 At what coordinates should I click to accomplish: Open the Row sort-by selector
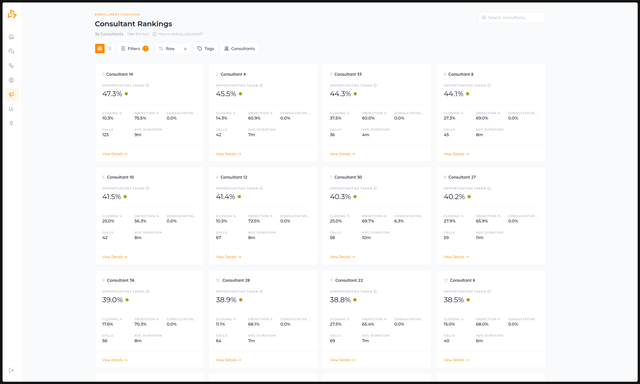point(167,49)
